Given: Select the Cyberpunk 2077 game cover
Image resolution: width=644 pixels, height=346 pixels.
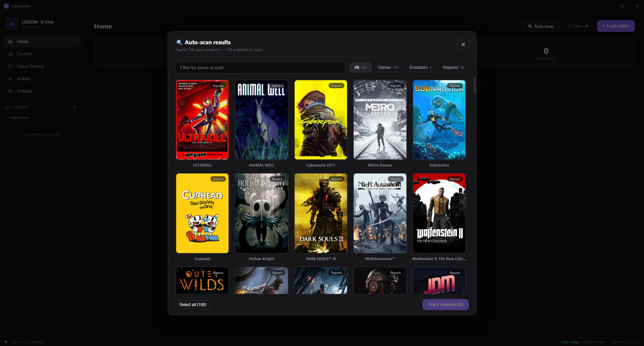Looking at the screenshot, I should click(x=320, y=120).
